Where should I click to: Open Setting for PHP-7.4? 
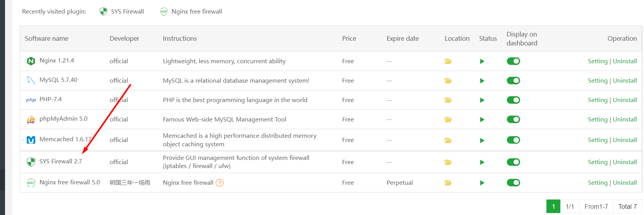tap(598, 100)
